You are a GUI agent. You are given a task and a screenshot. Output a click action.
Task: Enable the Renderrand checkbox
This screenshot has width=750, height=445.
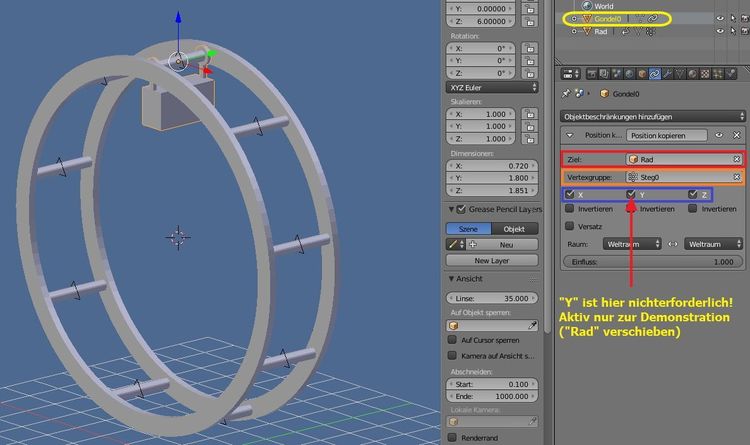452,437
